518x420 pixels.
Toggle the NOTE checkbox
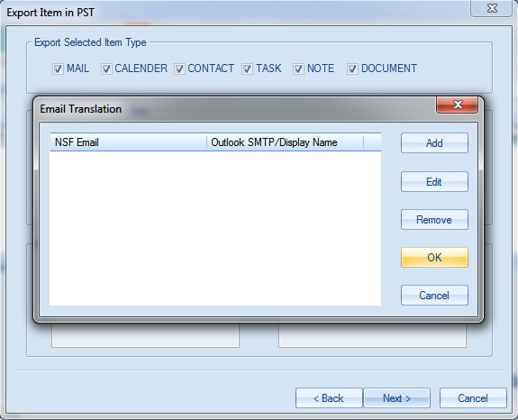pyautogui.click(x=298, y=69)
